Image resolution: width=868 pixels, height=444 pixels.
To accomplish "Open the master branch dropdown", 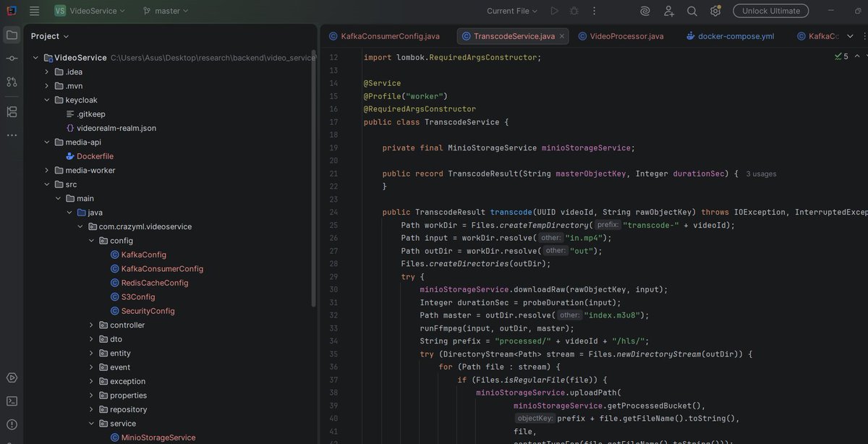I will (x=166, y=11).
